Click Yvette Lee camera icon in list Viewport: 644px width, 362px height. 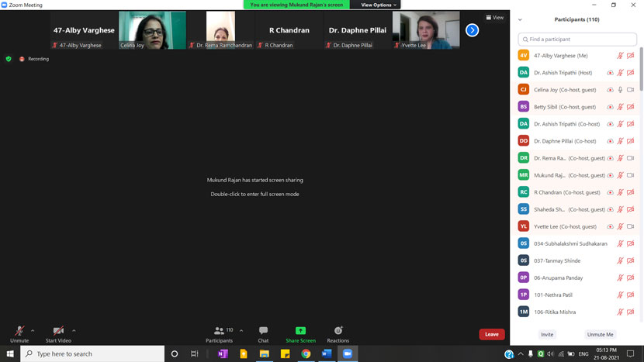tap(631, 226)
